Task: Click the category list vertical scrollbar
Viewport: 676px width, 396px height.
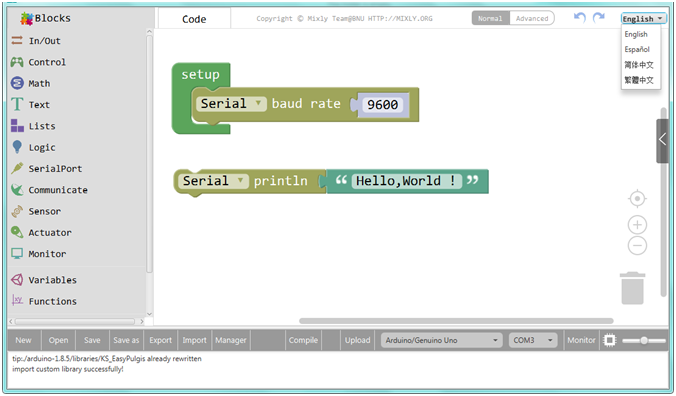Action: [149, 154]
